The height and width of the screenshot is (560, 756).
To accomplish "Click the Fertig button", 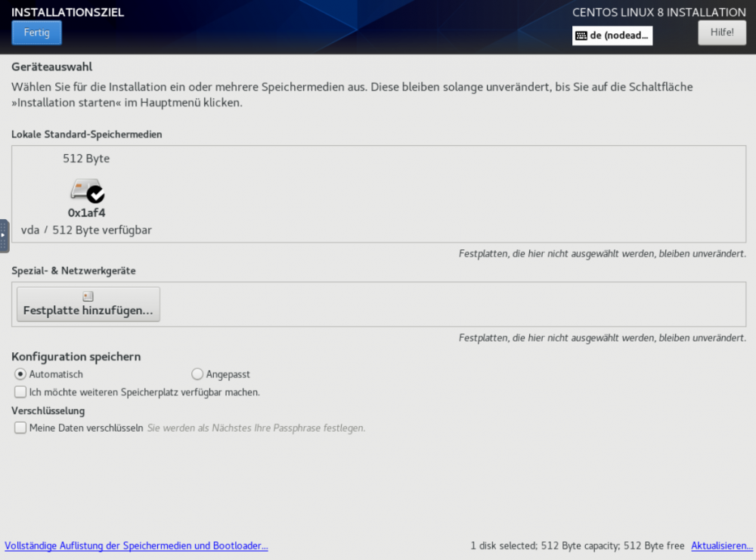I will coord(36,32).
